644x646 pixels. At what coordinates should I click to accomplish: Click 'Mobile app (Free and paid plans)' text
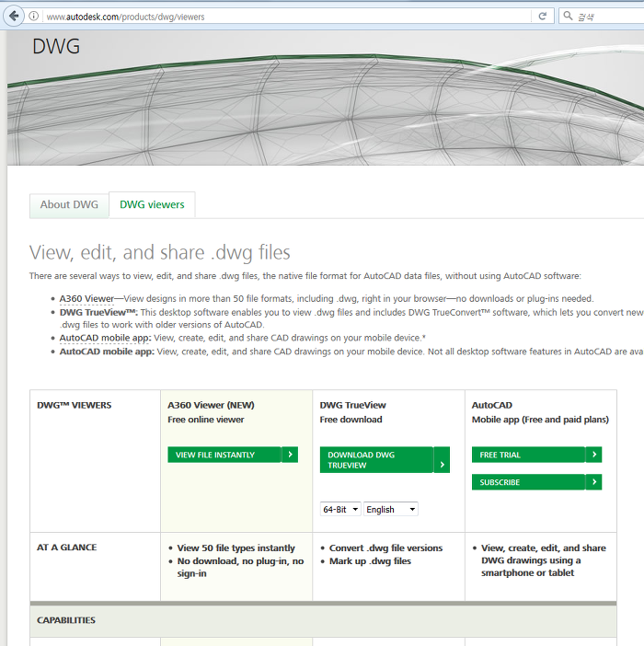coord(540,420)
